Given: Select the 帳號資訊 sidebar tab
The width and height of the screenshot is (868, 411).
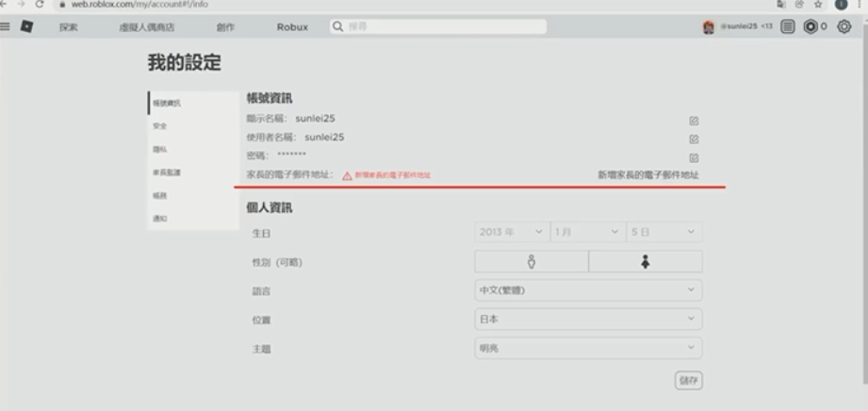Looking at the screenshot, I should [194, 103].
